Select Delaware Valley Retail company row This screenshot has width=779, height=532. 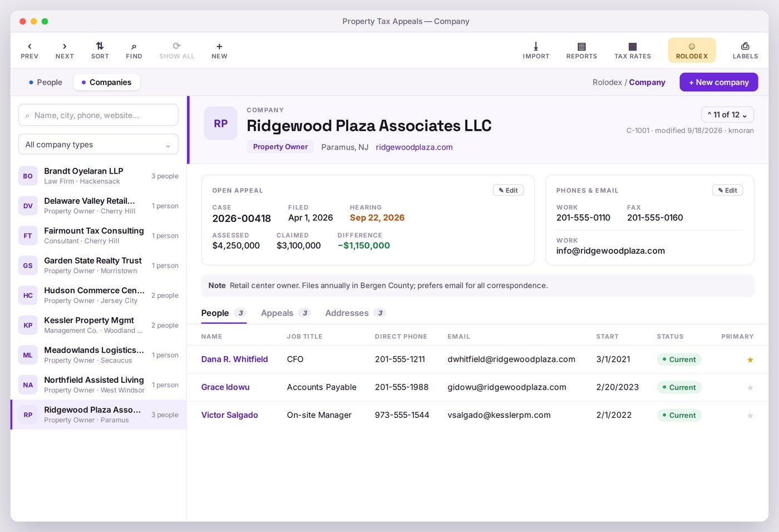pos(98,206)
